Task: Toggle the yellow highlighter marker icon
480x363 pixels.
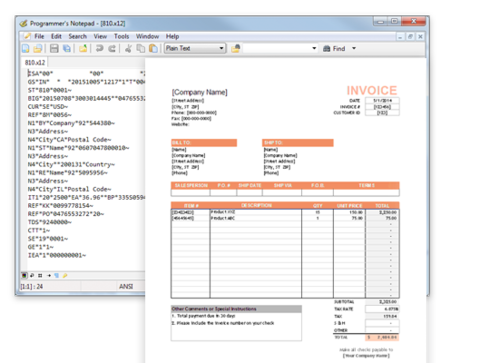Action: pos(65,275)
